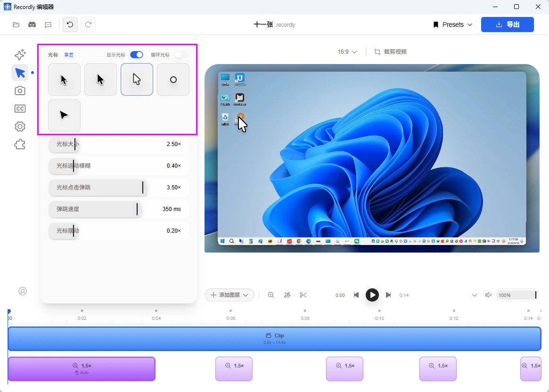
Task: Choose the solid triangle cursor style
Action: click(x=64, y=115)
